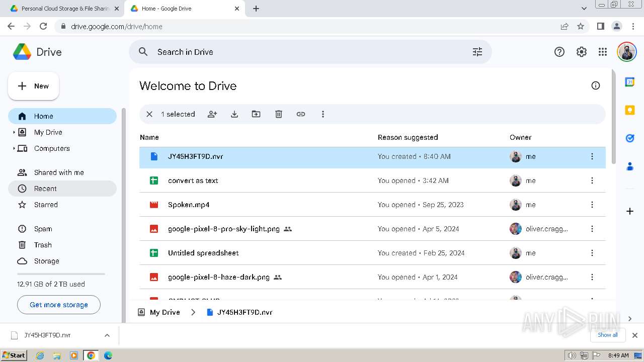Open more actions for convert as text

[592, 180]
